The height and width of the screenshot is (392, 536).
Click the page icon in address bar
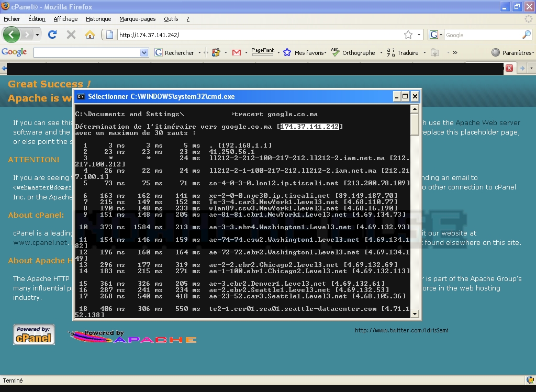[110, 35]
